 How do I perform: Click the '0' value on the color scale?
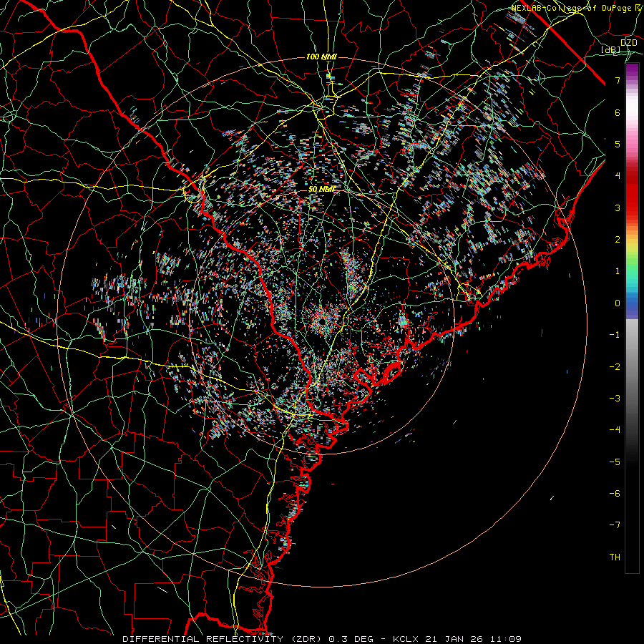(x=618, y=303)
